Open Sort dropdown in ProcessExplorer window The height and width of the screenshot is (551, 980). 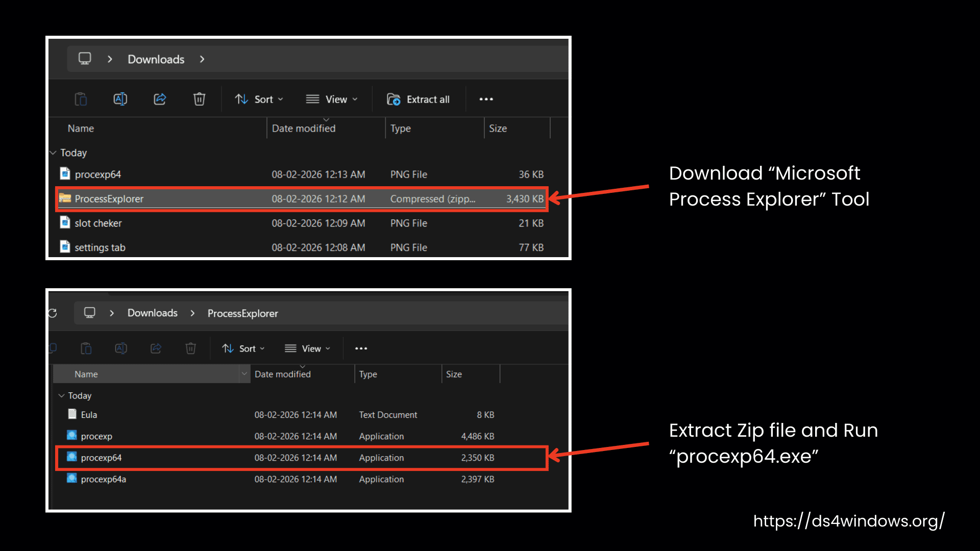tap(243, 348)
